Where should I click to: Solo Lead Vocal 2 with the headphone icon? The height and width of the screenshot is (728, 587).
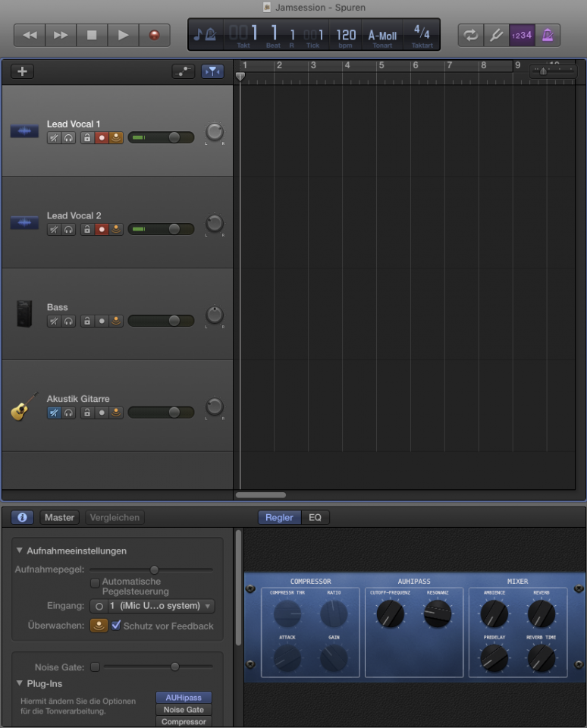click(69, 229)
